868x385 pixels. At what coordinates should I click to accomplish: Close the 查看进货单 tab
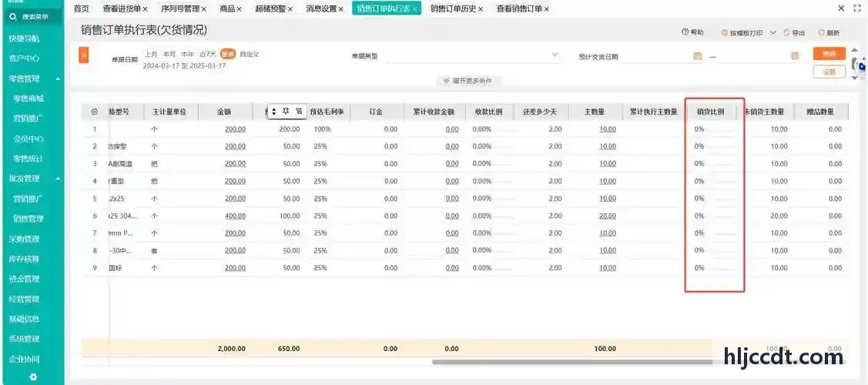coord(145,8)
